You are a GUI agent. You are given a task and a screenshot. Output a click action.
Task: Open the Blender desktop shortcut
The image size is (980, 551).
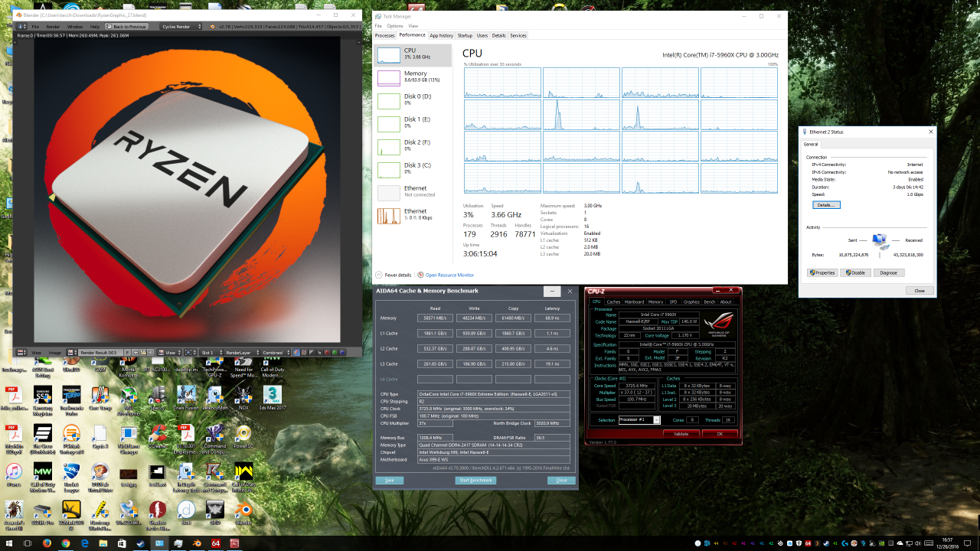click(243, 510)
